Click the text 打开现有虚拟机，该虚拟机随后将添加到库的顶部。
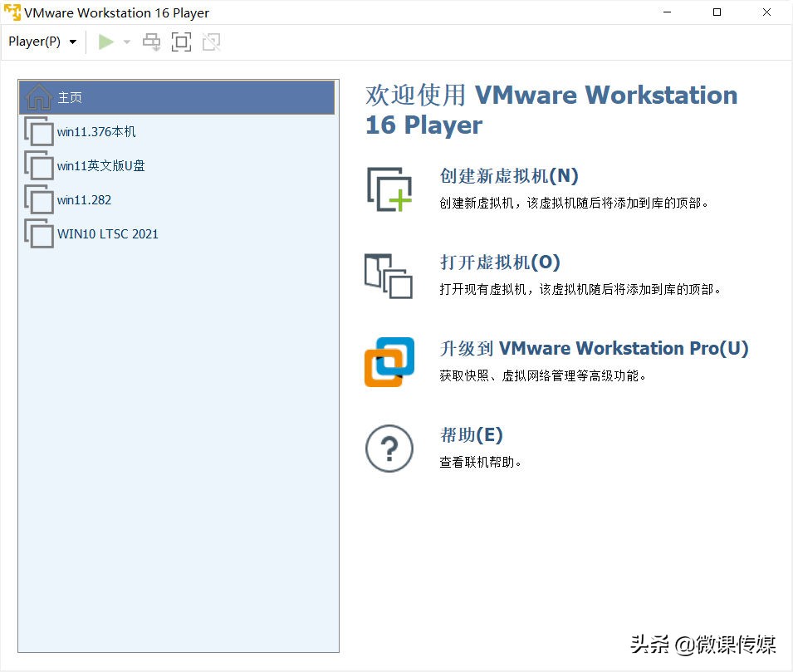The image size is (793, 672). coord(580,289)
